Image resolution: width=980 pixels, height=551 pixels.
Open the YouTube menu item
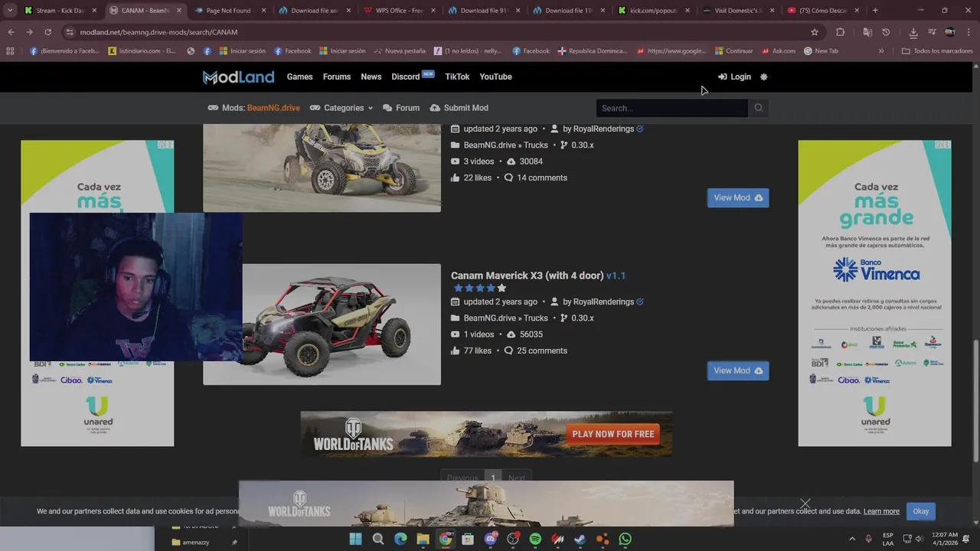(495, 77)
